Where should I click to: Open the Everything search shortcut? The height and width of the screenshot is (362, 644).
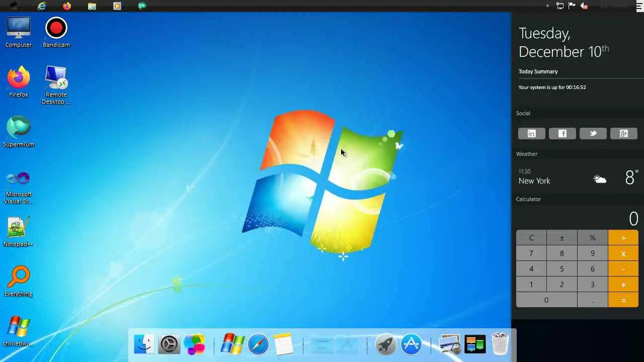19,281
